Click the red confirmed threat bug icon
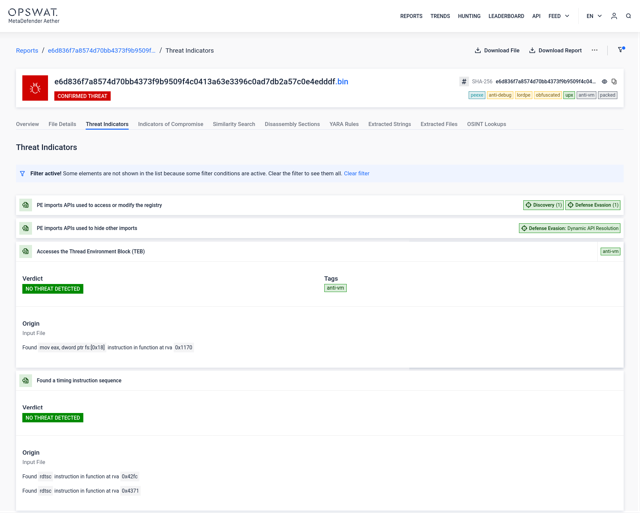 pos(35,88)
